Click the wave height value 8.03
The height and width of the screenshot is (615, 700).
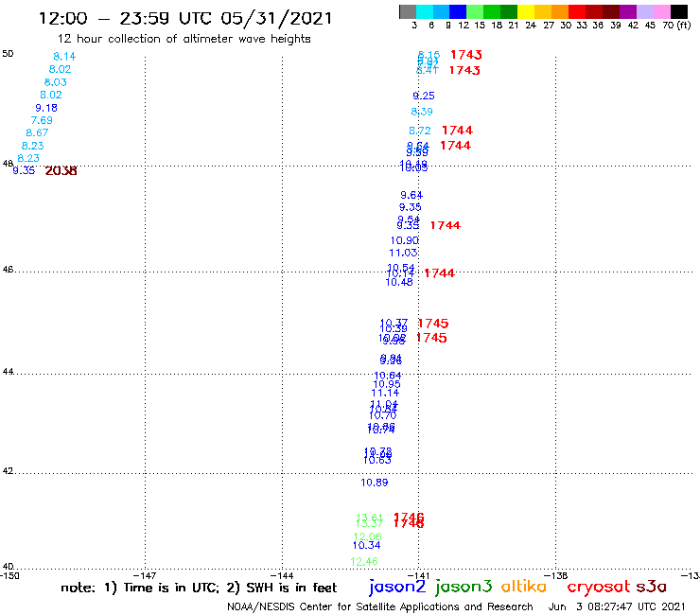(x=56, y=82)
